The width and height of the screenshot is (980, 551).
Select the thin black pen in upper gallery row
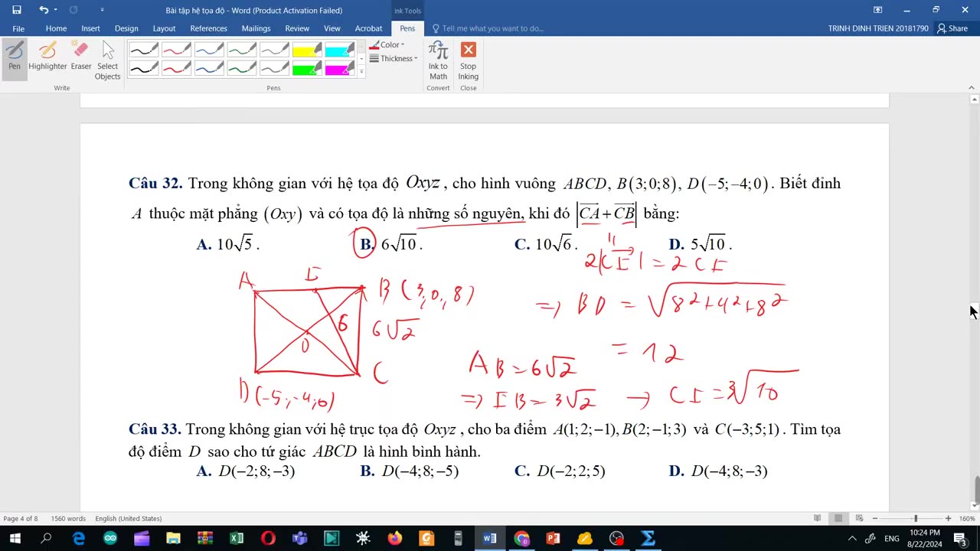click(143, 51)
